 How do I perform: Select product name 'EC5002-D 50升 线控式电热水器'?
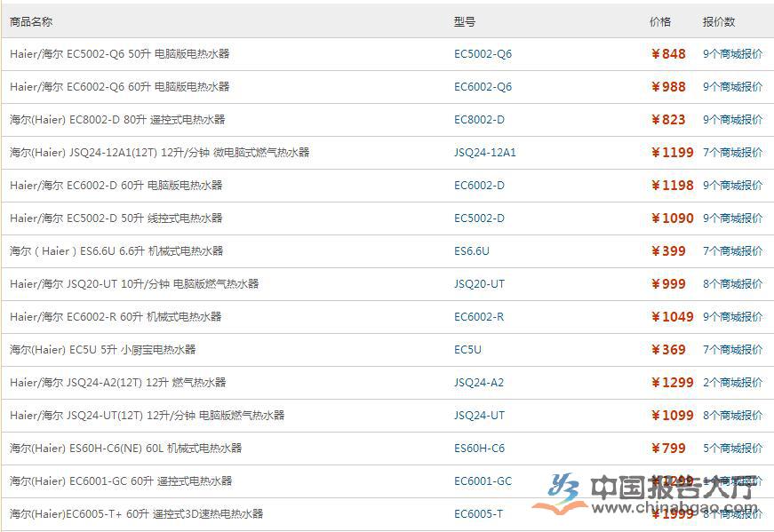point(145,218)
